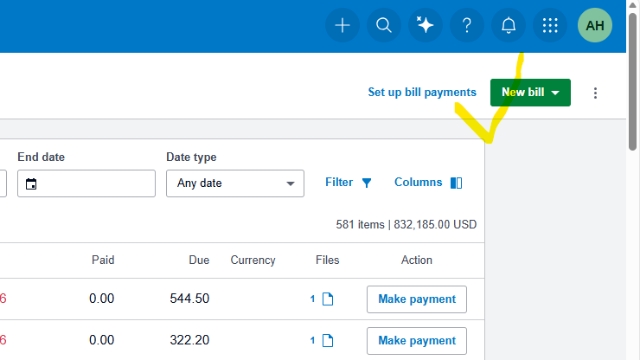Click the Currency column header
Image resolution: width=640 pixels, height=360 pixels.
[x=253, y=260]
